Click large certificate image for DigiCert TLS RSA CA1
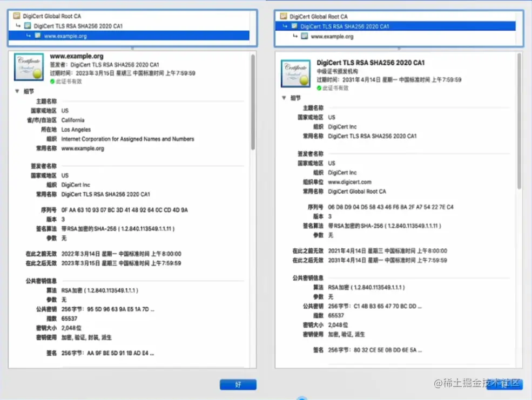Screen dimensions: 532x400 click(295, 73)
